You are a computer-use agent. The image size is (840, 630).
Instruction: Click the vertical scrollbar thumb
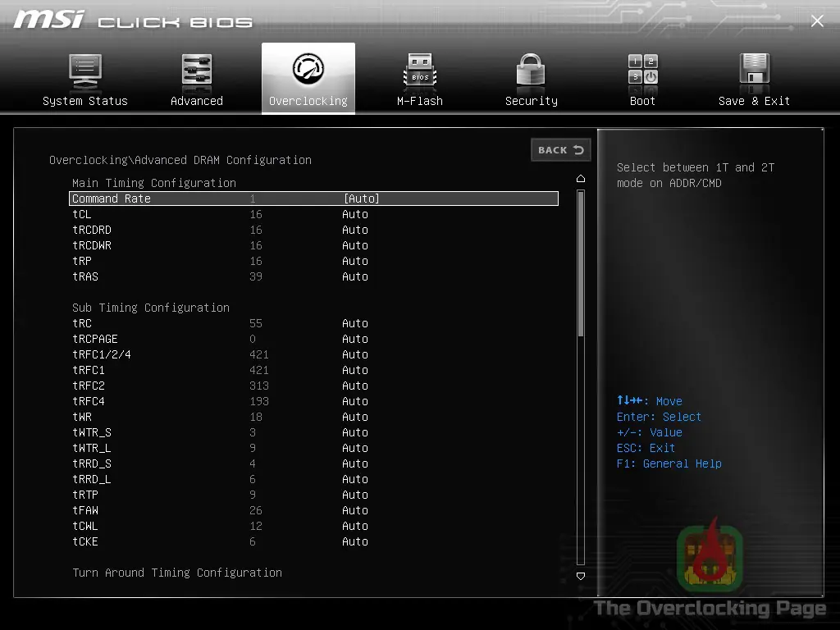[581, 264]
